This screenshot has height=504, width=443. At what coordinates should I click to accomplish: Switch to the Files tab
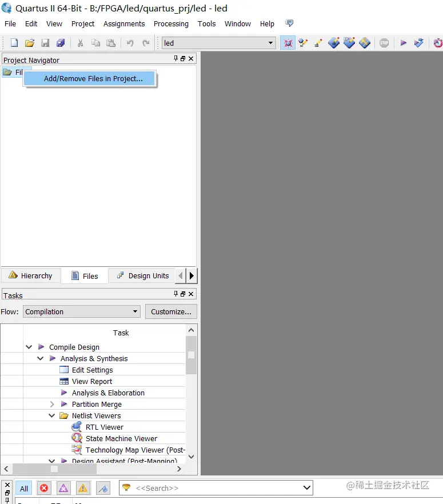coord(85,276)
